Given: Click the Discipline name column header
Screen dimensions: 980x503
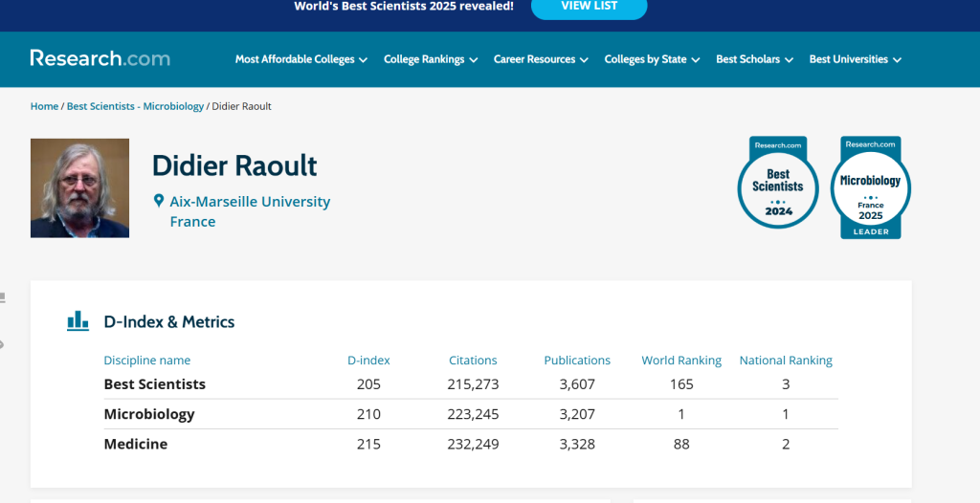Looking at the screenshot, I should [146, 361].
